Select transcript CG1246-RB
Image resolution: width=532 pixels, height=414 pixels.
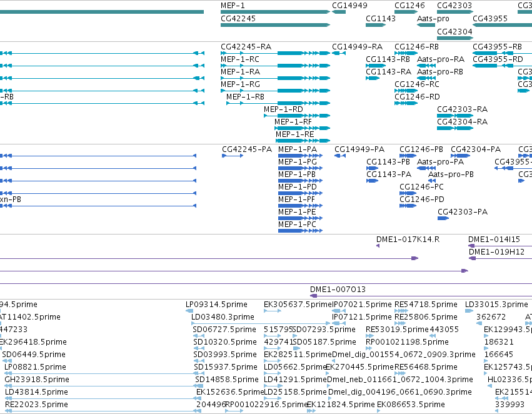[406, 53]
